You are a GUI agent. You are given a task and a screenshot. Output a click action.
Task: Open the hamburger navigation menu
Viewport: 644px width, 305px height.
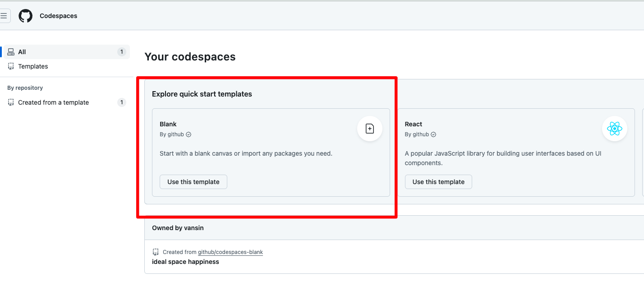coord(4,16)
